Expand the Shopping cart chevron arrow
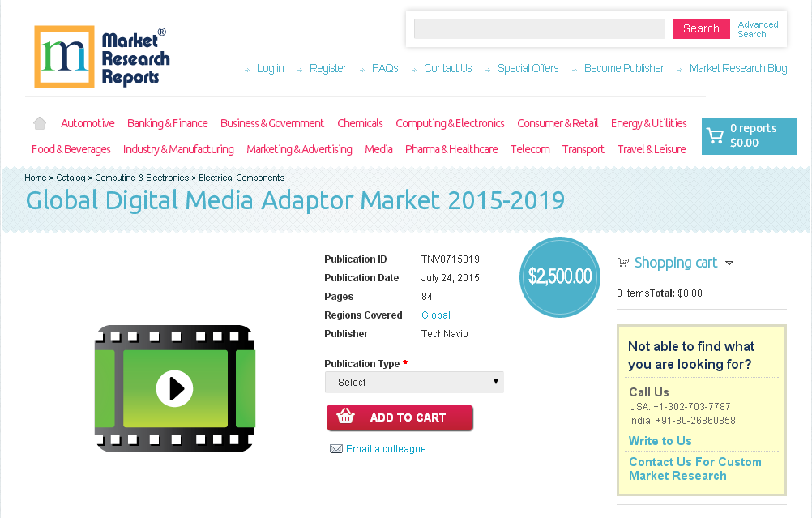Image resolution: width=812 pixels, height=518 pixels. [x=729, y=263]
